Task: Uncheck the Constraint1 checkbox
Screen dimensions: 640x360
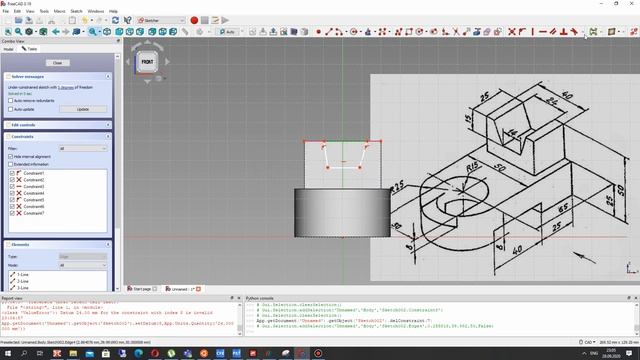Action: [x=12, y=173]
